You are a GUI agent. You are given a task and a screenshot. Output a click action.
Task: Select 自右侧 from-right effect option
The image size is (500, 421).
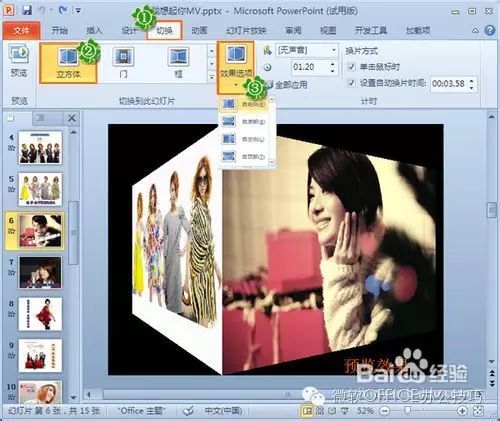(244, 104)
